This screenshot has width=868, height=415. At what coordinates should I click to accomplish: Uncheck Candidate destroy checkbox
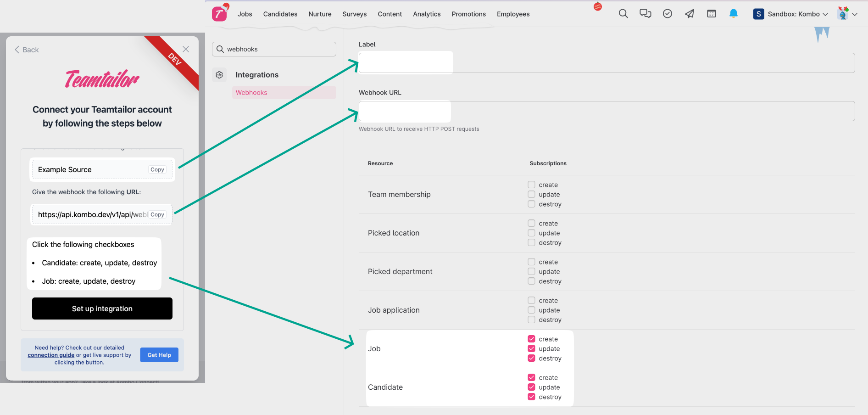coord(531,397)
